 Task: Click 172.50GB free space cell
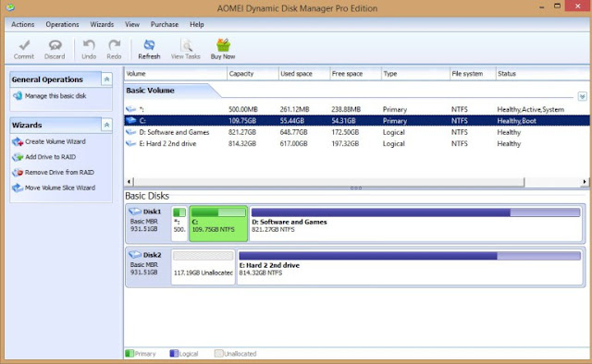345,132
